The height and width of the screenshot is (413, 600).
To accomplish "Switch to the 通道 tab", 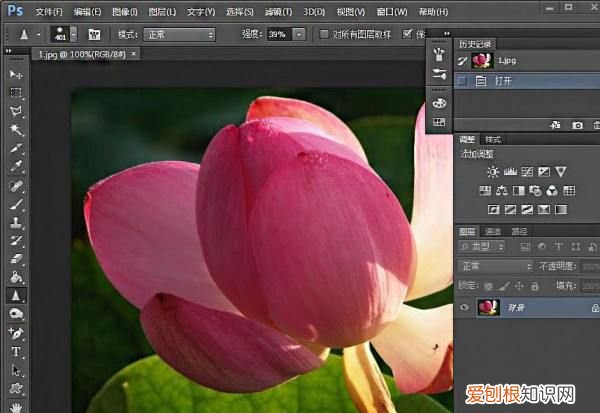I will coord(493,231).
